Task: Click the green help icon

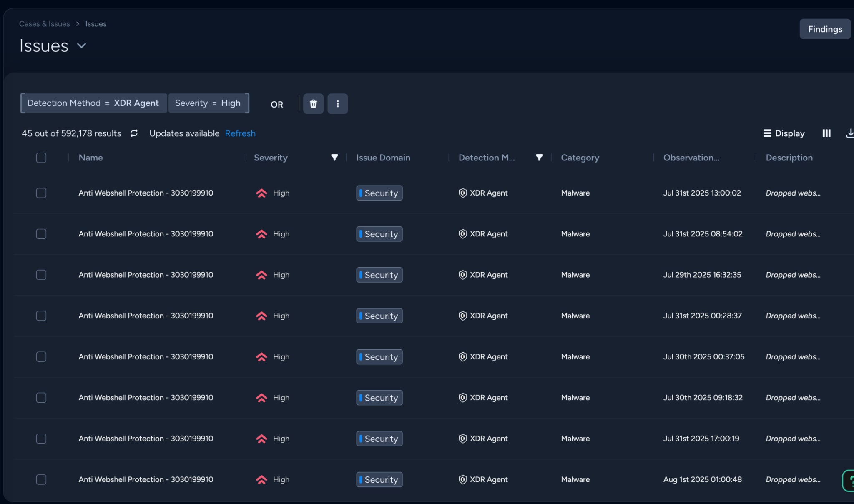Action: pyautogui.click(x=848, y=481)
